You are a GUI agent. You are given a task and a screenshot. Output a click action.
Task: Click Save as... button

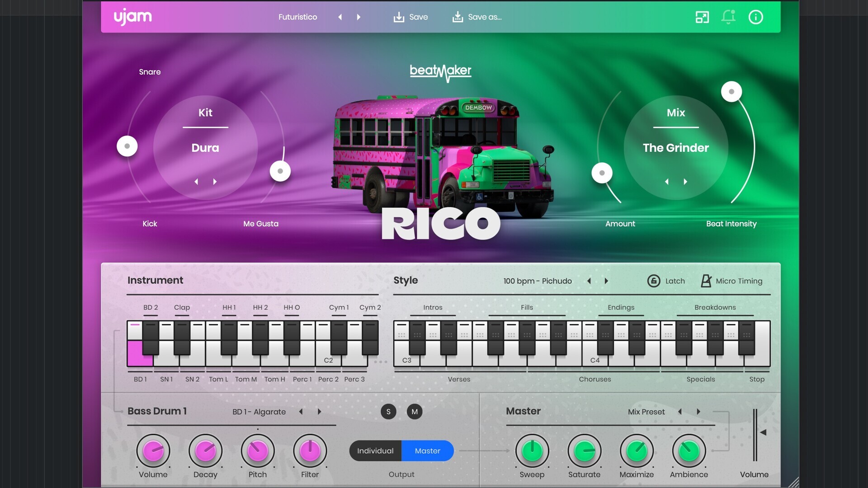click(x=477, y=17)
